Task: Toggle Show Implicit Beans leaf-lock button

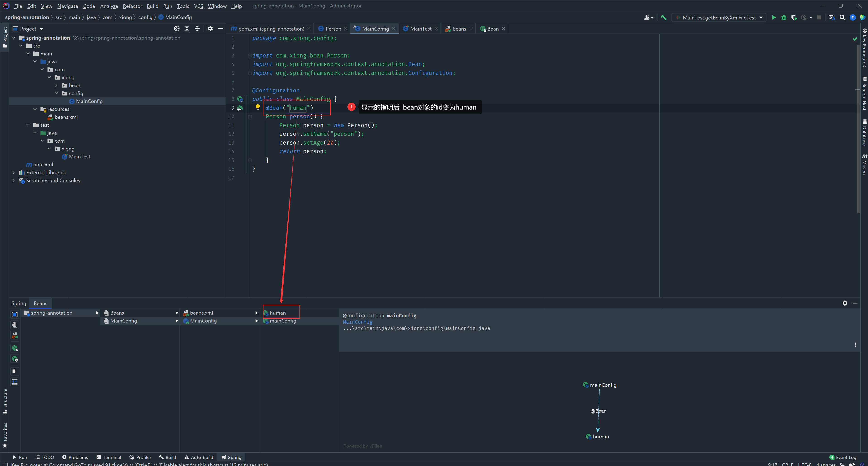Action: tap(14, 348)
